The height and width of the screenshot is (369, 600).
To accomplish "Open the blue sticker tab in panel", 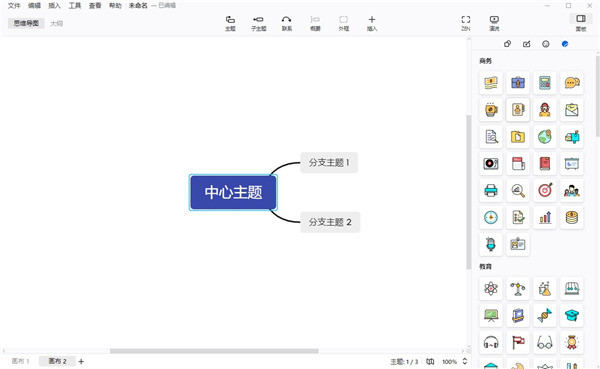I will tap(565, 44).
